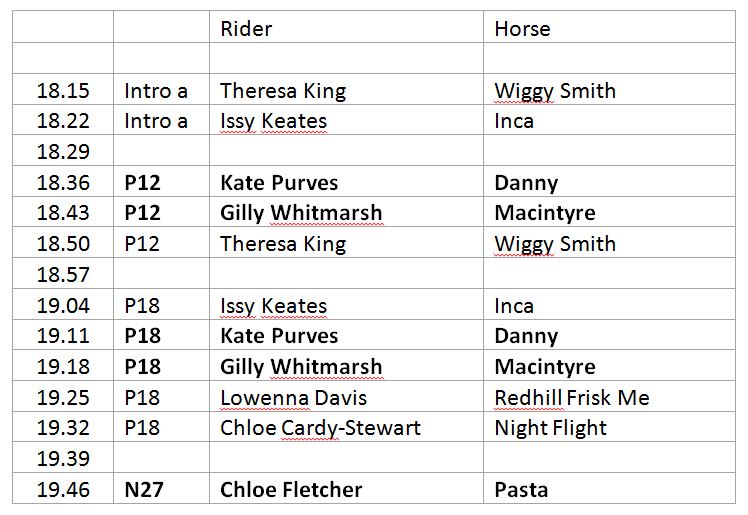Click the Night Flight horse cell
748x515 pixels.
pos(550,428)
